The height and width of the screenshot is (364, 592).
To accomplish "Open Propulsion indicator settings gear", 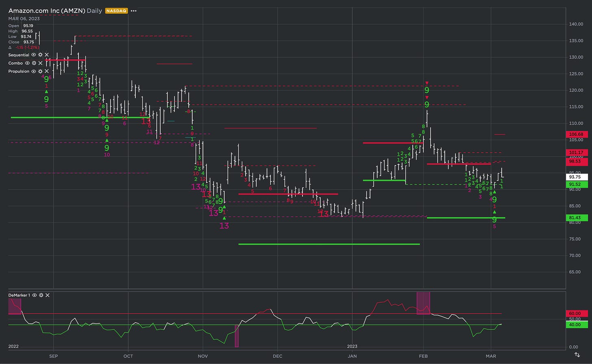I will click(40, 71).
